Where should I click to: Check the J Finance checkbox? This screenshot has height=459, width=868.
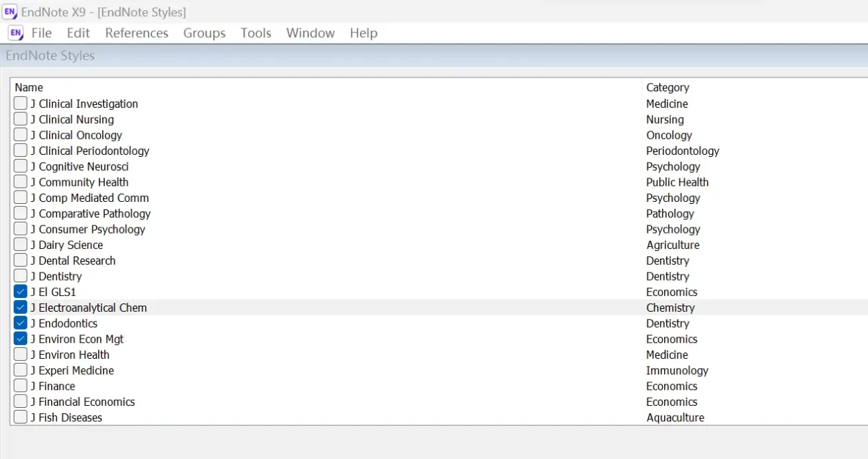tap(21, 386)
